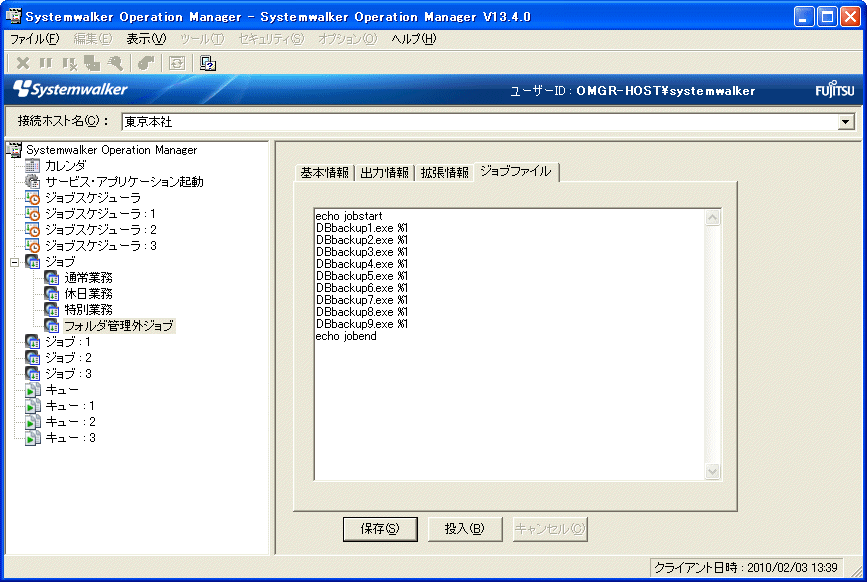867x582 pixels.
Task: Click the Systemwalker Operation Manager root icon
Action: (14, 150)
